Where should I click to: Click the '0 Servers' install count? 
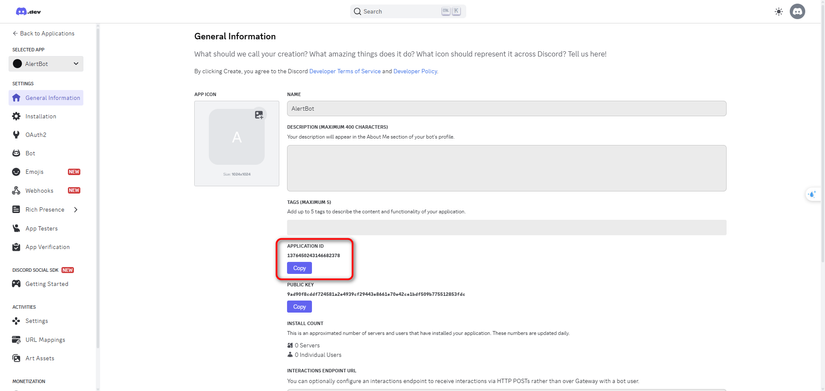point(303,345)
